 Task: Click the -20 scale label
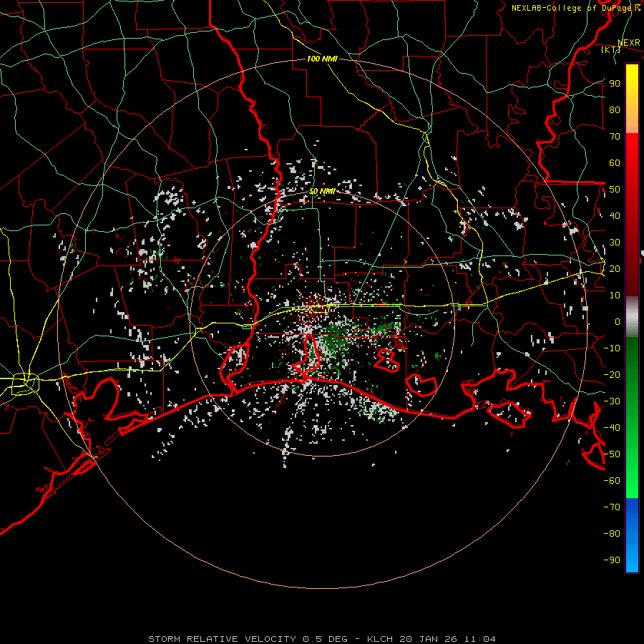pos(612,375)
